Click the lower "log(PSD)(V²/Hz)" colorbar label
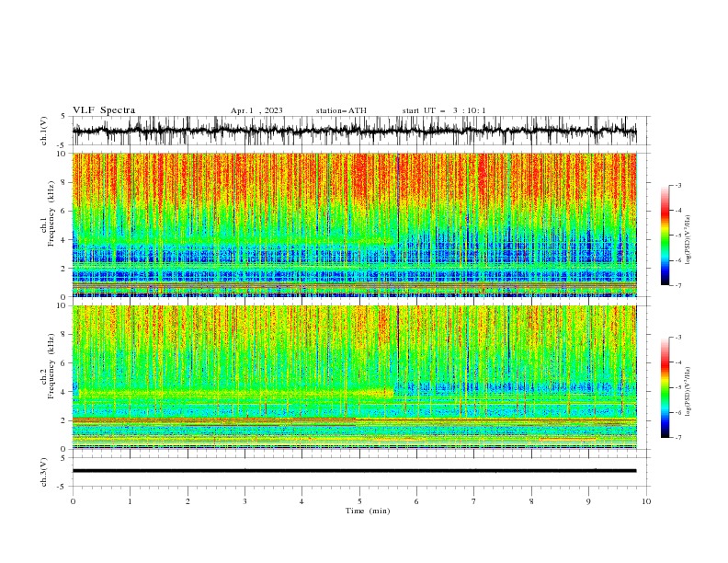728x563 pixels. 688,392
